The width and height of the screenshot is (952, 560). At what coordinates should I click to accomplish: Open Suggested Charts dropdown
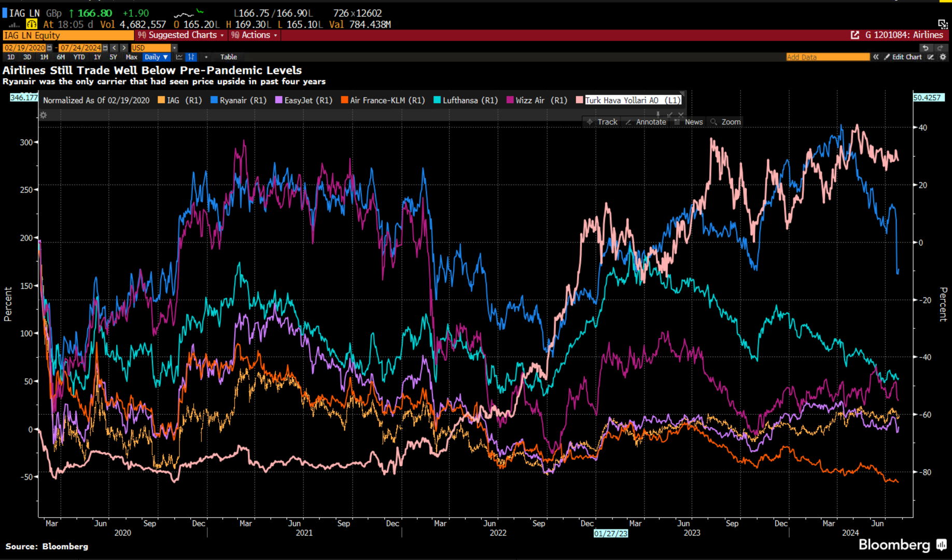coord(181,35)
